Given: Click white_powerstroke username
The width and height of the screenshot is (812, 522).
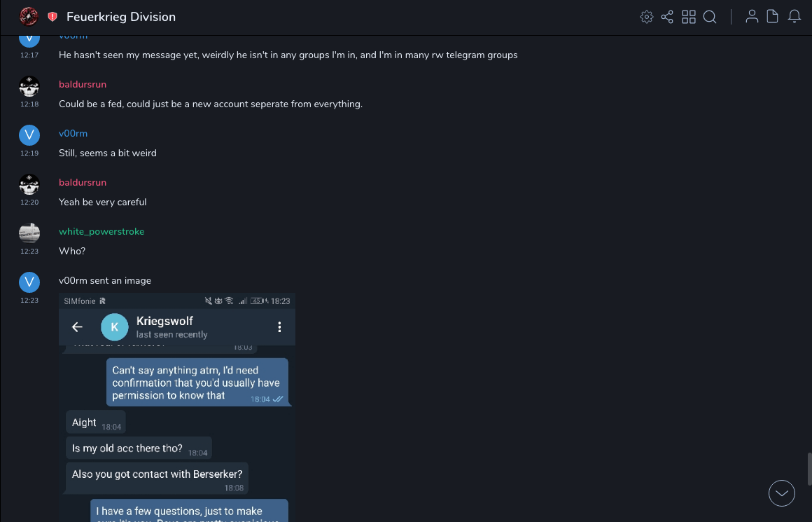Looking at the screenshot, I should [101, 231].
